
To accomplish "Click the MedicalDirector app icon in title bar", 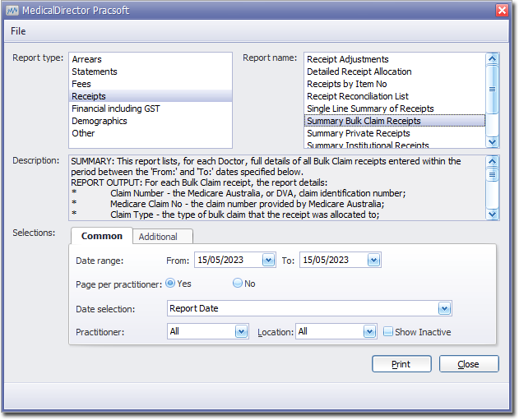I will pos(12,10).
